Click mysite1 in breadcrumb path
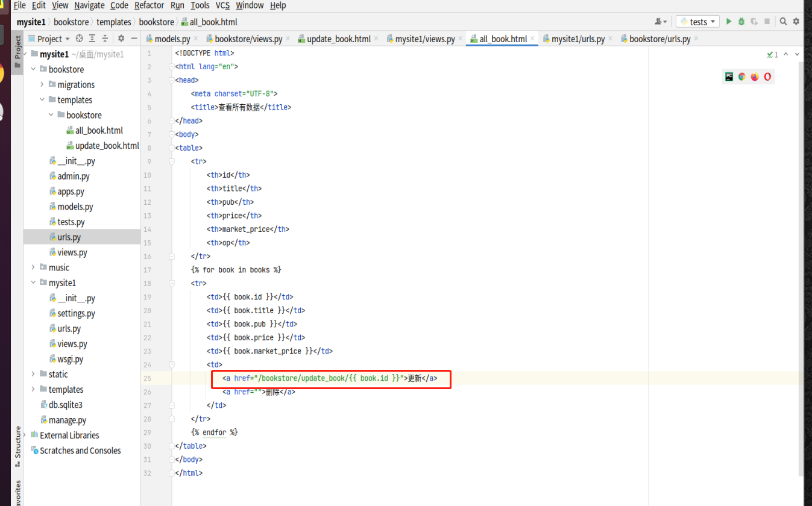This screenshot has width=812, height=506. click(x=31, y=22)
